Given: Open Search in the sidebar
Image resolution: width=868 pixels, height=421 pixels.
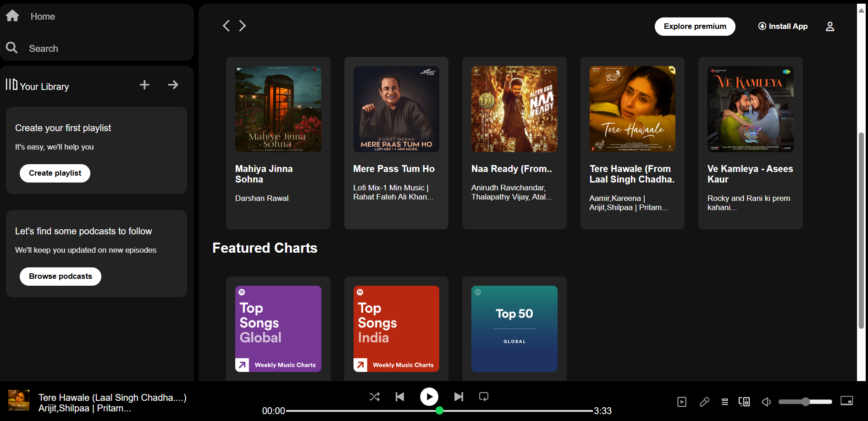Looking at the screenshot, I should pyautogui.click(x=44, y=49).
